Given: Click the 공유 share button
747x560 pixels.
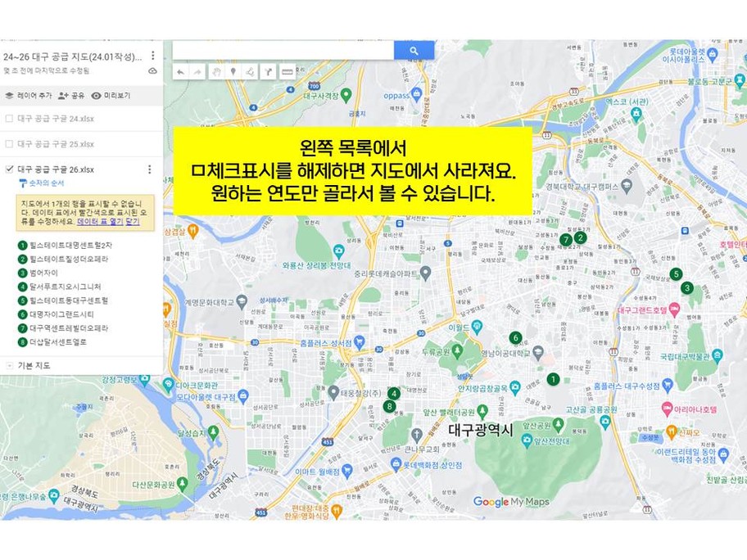Looking at the screenshot, I should point(71,96).
